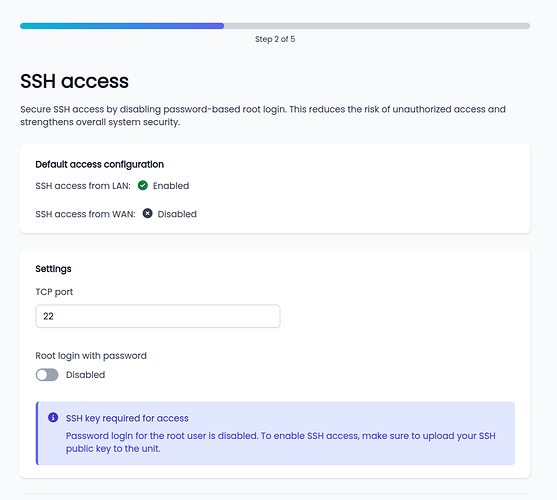Click the Root login with password label
The width and height of the screenshot is (557, 500).
point(91,356)
